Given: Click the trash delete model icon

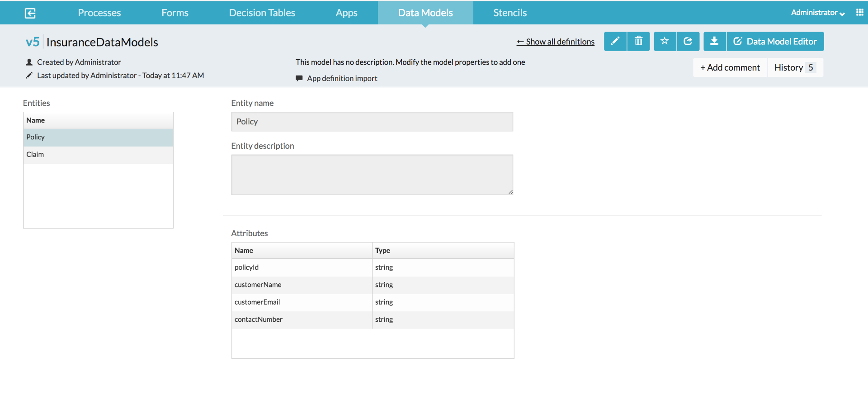Looking at the screenshot, I should pos(638,42).
